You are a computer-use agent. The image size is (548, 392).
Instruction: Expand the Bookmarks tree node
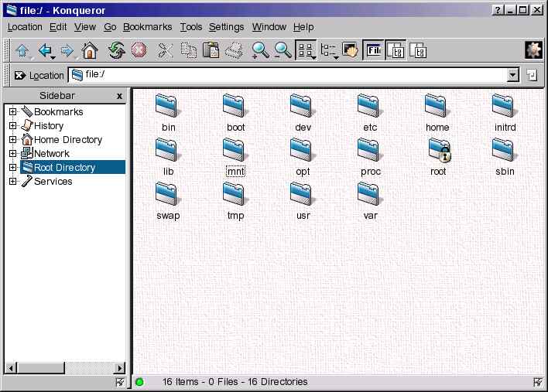click(12, 111)
